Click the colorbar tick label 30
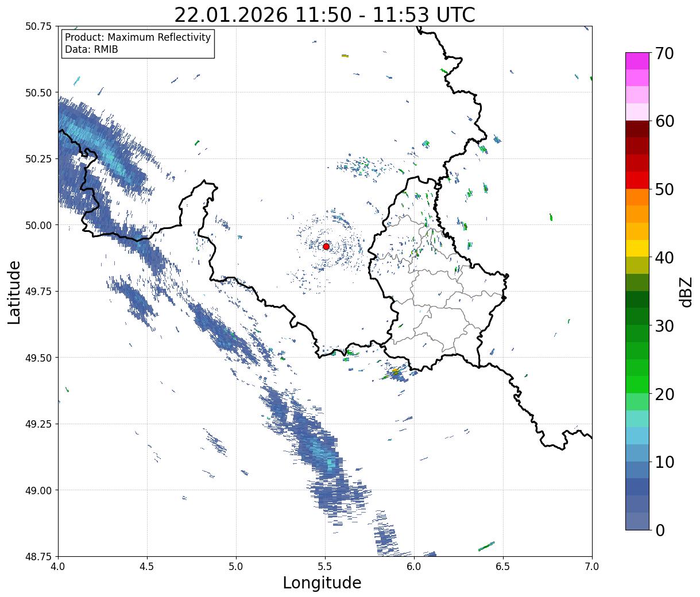This screenshot has height=597, width=700. 664,325
